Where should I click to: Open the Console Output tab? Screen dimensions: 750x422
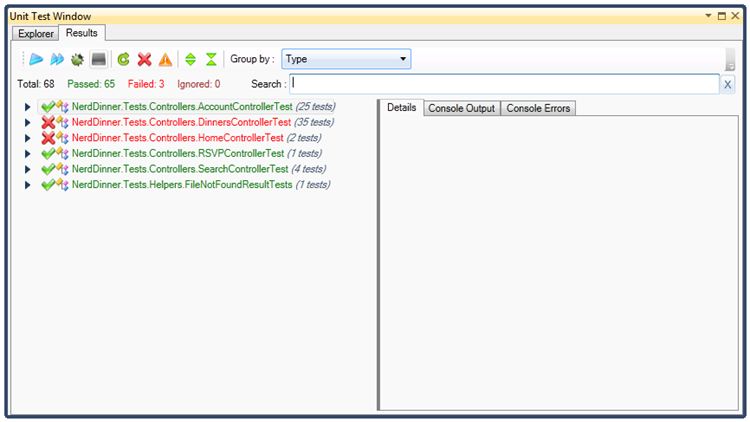pos(462,109)
